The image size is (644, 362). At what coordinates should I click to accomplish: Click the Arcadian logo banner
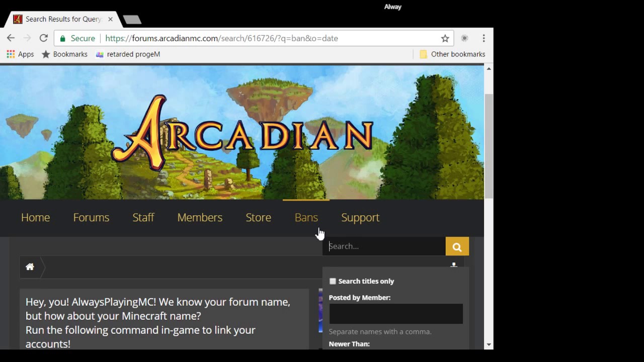pyautogui.click(x=242, y=132)
